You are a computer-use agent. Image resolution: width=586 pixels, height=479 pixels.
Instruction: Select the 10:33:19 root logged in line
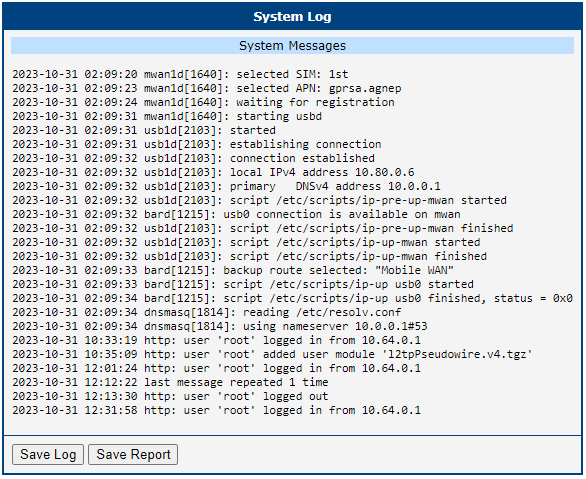pyautogui.click(x=216, y=341)
